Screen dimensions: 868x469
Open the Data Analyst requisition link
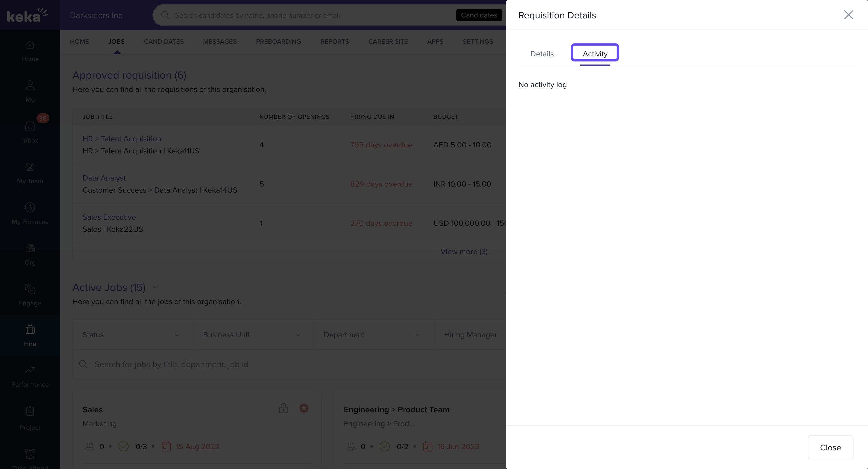tap(104, 178)
